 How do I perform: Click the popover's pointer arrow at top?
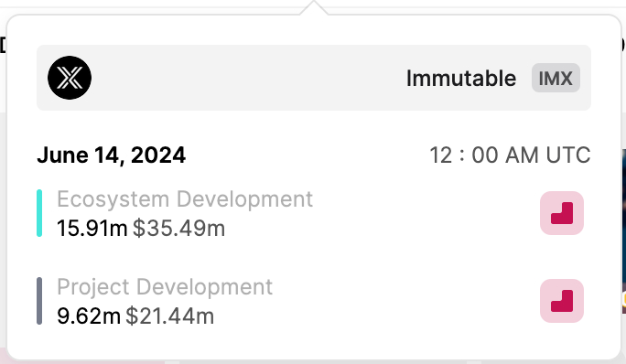[314, 8]
